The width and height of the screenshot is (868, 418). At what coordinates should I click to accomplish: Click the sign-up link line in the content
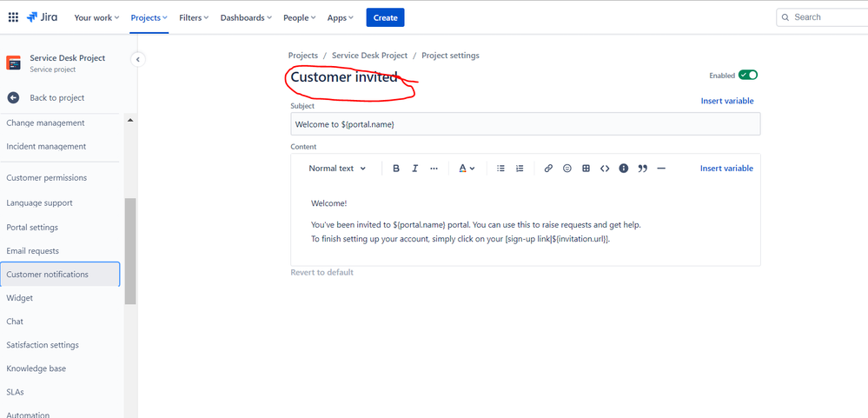(461, 239)
